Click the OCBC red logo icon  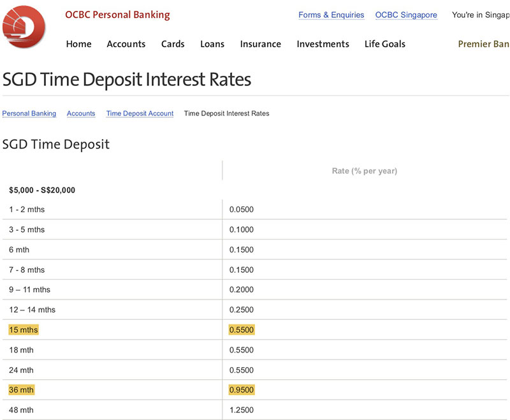coord(24,27)
